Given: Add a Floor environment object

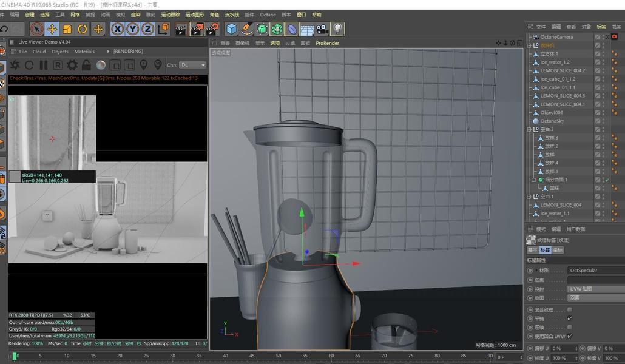Looking at the screenshot, I should 307,29.
